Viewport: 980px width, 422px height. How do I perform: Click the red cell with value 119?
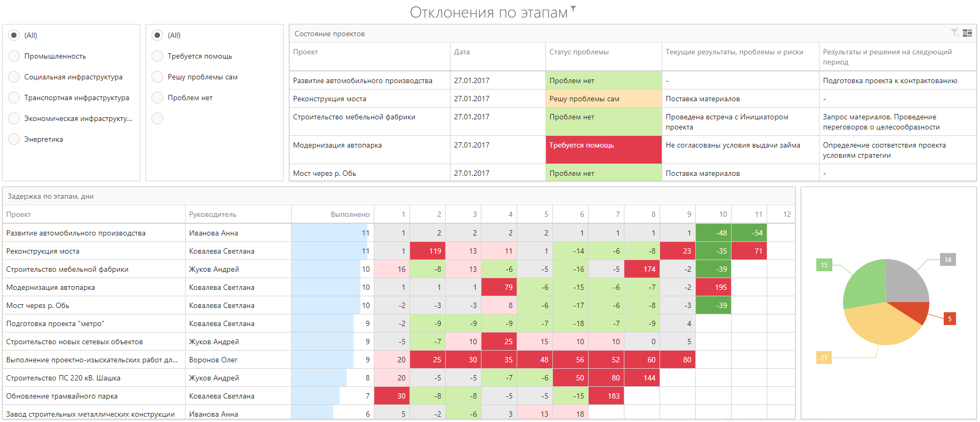[x=428, y=251]
